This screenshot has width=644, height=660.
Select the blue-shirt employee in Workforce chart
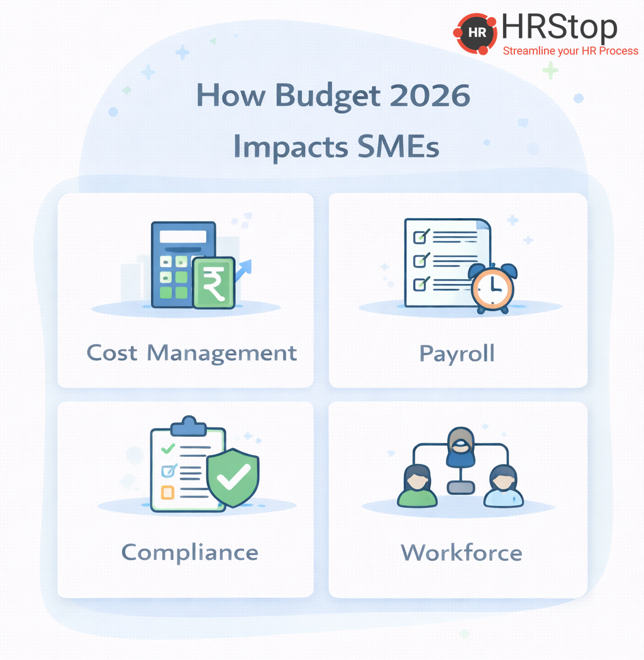point(503,487)
